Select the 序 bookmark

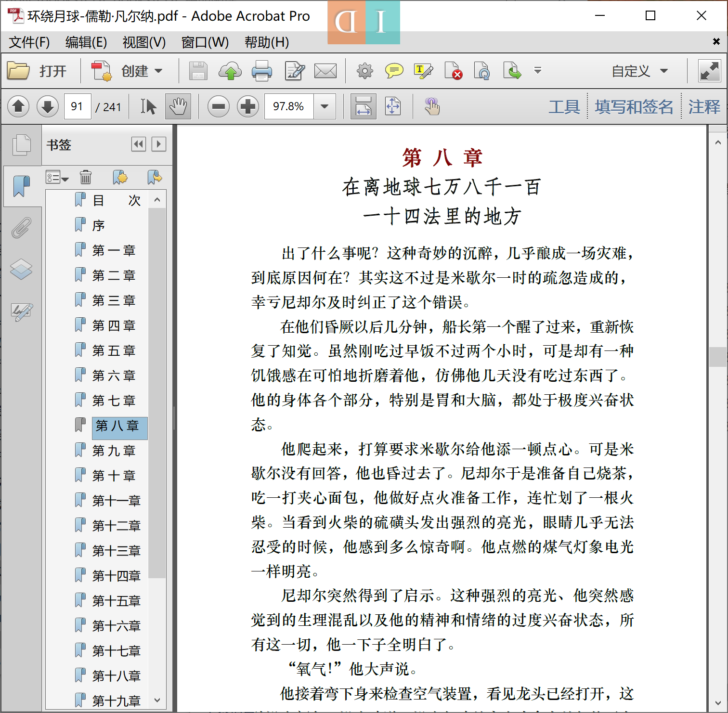tap(99, 225)
